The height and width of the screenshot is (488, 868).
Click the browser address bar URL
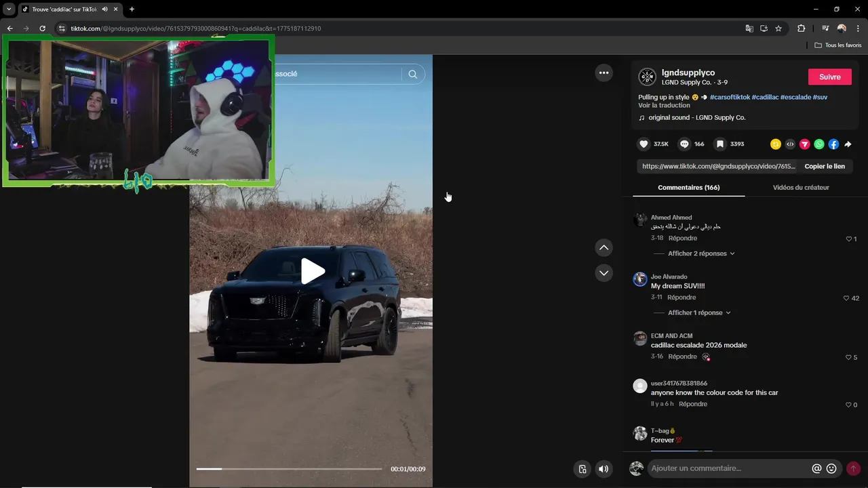196,28
